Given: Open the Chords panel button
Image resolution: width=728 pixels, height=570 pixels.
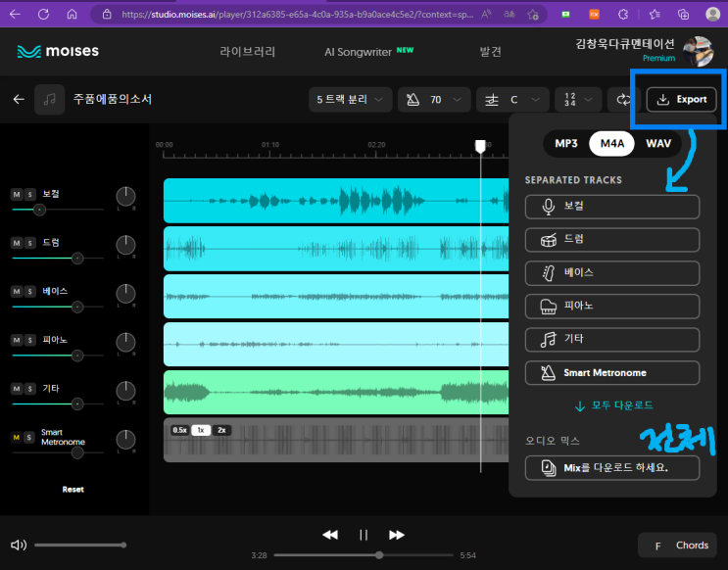Looking at the screenshot, I should click(677, 546).
